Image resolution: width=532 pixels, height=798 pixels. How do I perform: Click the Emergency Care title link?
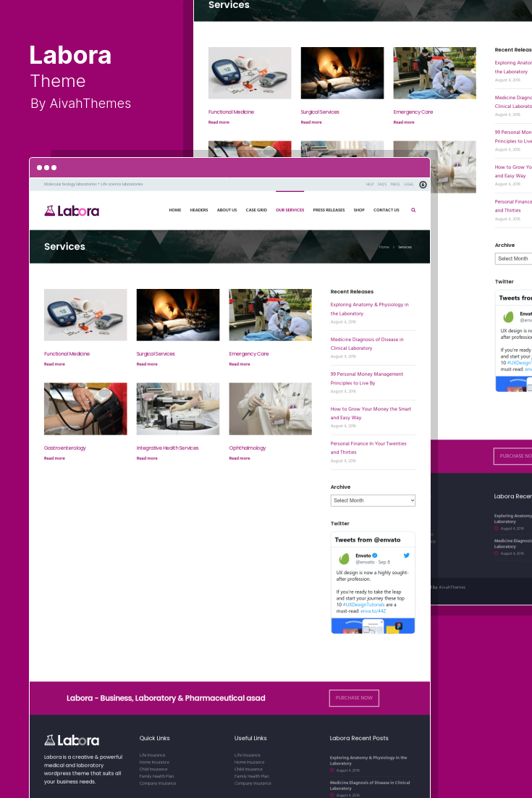click(x=249, y=353)
